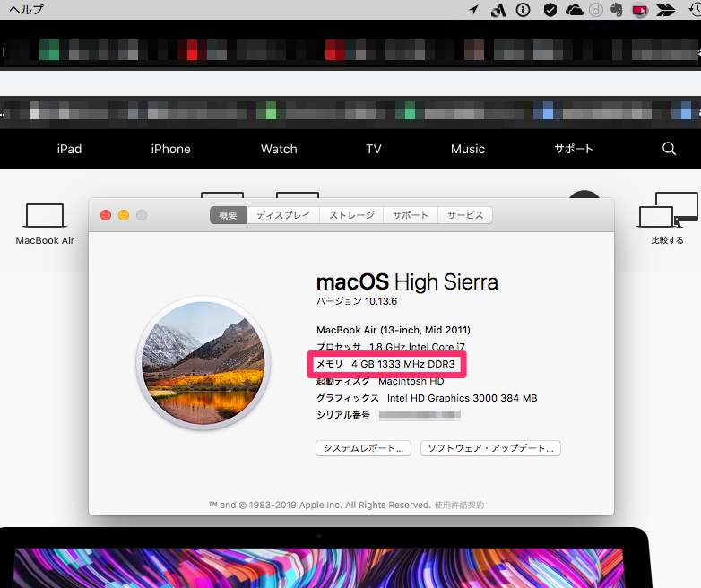Click the shield checkmark menu bar icon
701x588 pixels.
tap(550, 10)
